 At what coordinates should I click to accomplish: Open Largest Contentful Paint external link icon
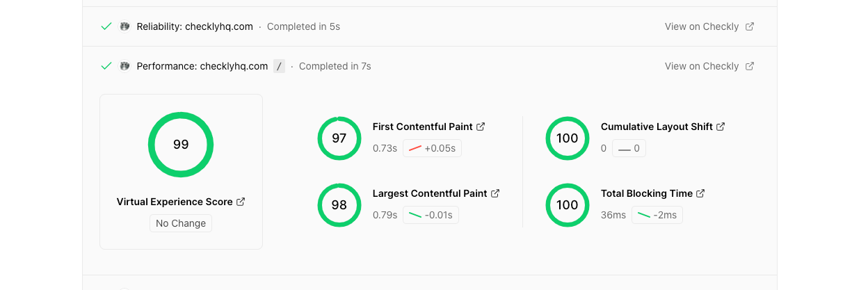click(495, 193)
